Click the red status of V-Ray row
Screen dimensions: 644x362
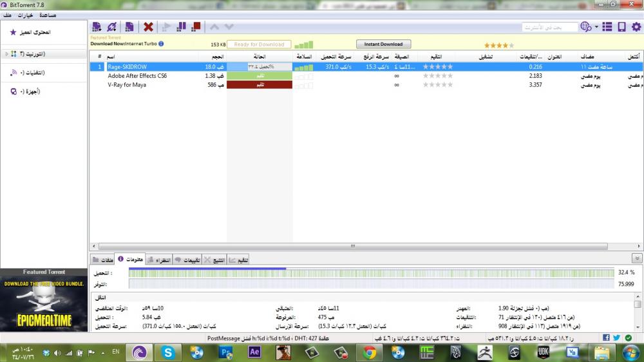(260, 84)
